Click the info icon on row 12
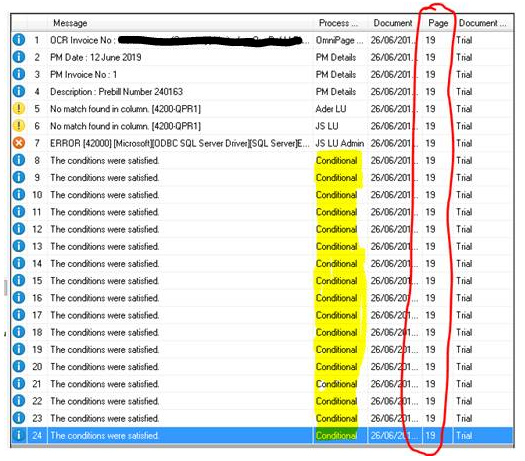The height and width of the screenshot is (461, 525). tap(19, 229)
